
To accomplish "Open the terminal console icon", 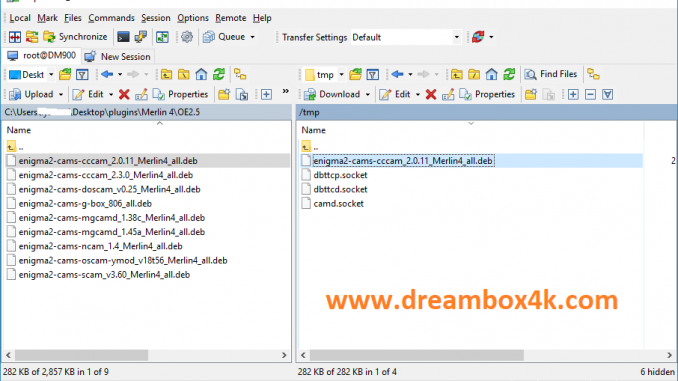I will click(x=123, y=37).
